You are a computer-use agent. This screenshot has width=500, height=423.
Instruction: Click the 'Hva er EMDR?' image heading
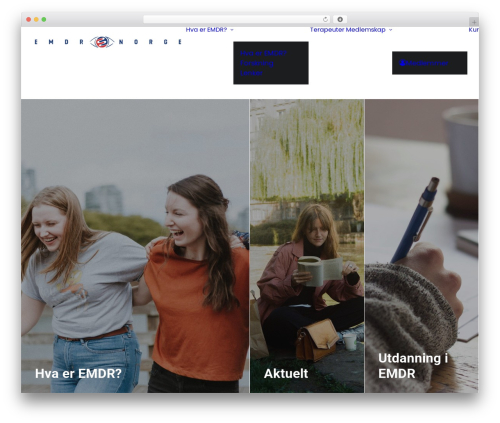78,374
